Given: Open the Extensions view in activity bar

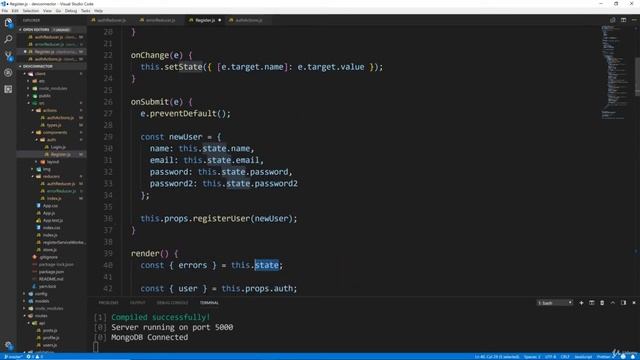Looking at the screenshot, I should point(8,89).
